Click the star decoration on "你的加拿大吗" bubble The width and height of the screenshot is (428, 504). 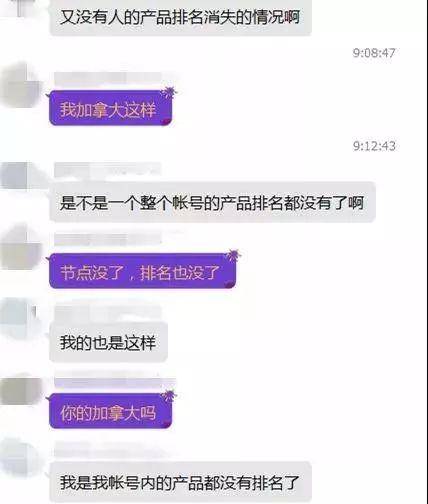(168, 395)
